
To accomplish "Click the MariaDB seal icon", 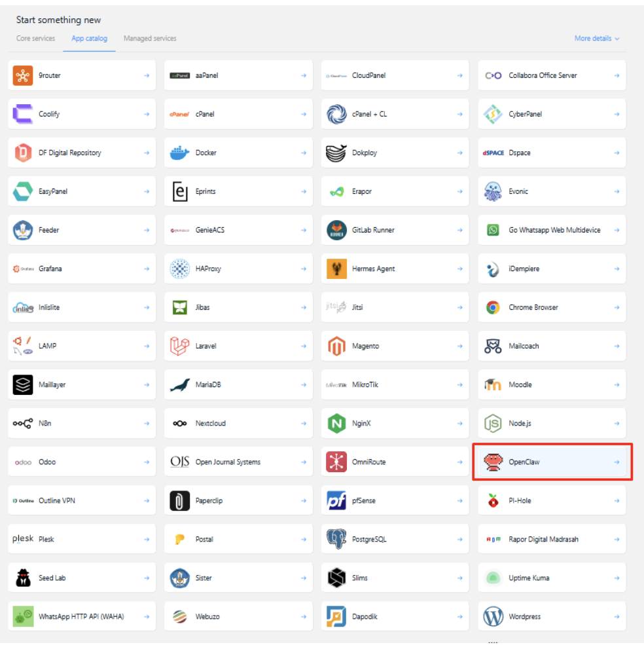I will 180,385.
